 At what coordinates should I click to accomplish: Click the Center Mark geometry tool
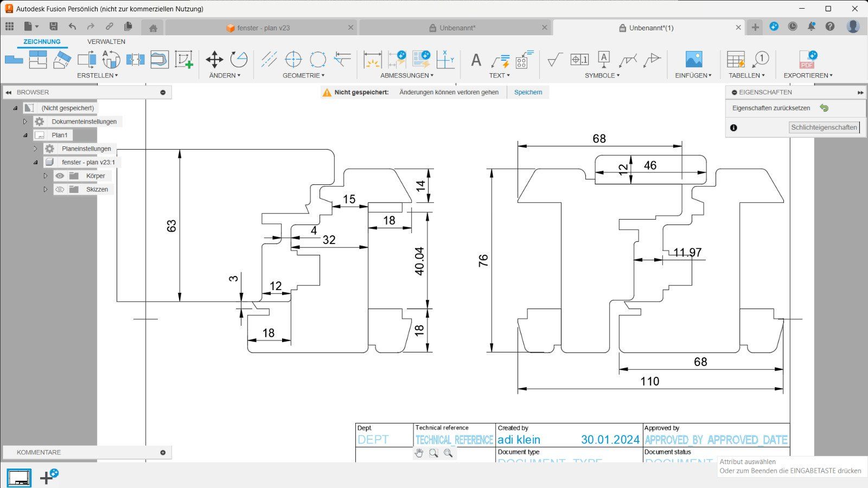[x=293, y=60]
